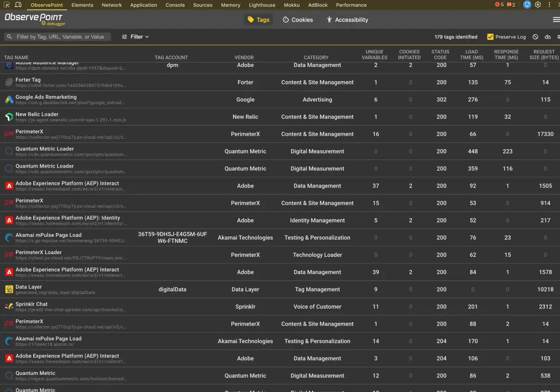Sort by the Request Size (bytes) column header
This screenshot has width=560, height=392.
544,54
